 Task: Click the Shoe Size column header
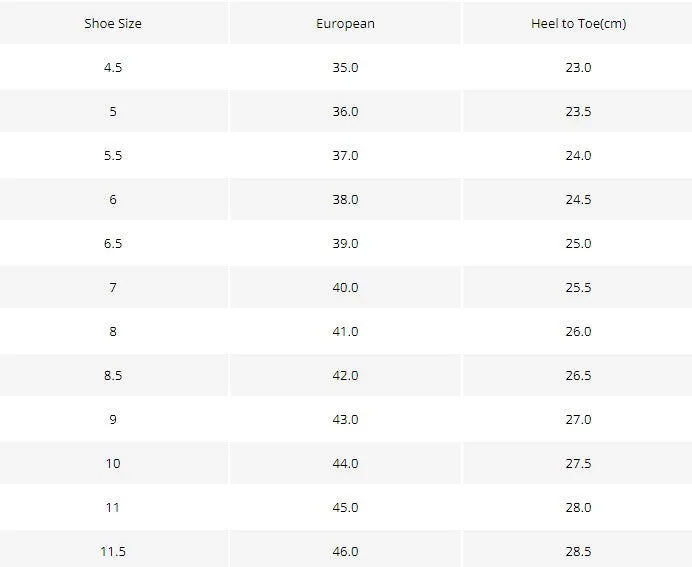coord(113,23)
